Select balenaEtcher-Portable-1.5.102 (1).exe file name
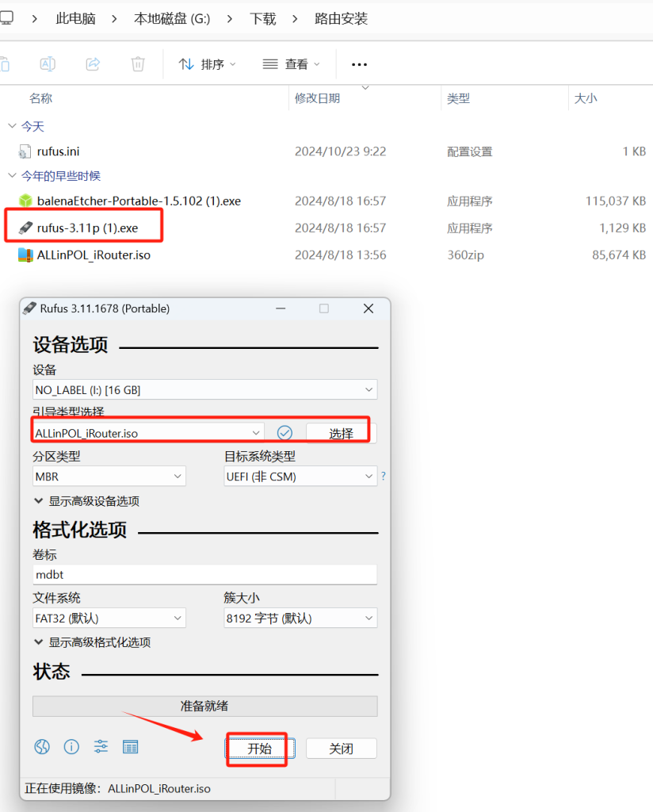The image size is (653, 812). click(139, 201)
